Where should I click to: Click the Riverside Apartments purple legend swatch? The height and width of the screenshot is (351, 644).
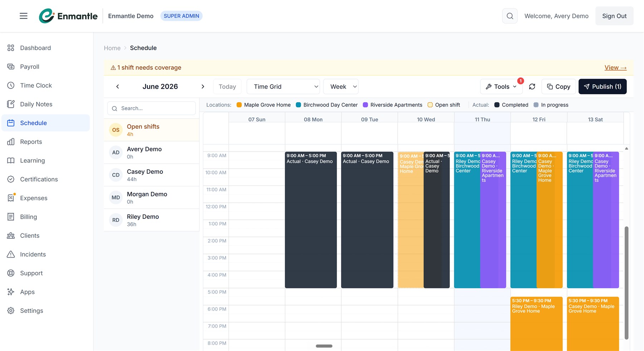(x=365, y=105)
